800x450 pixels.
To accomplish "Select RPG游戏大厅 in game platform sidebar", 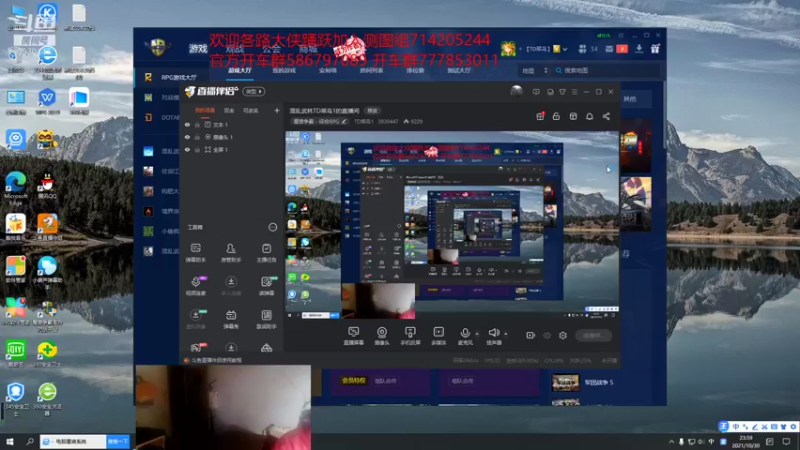I will pos(179,77).
